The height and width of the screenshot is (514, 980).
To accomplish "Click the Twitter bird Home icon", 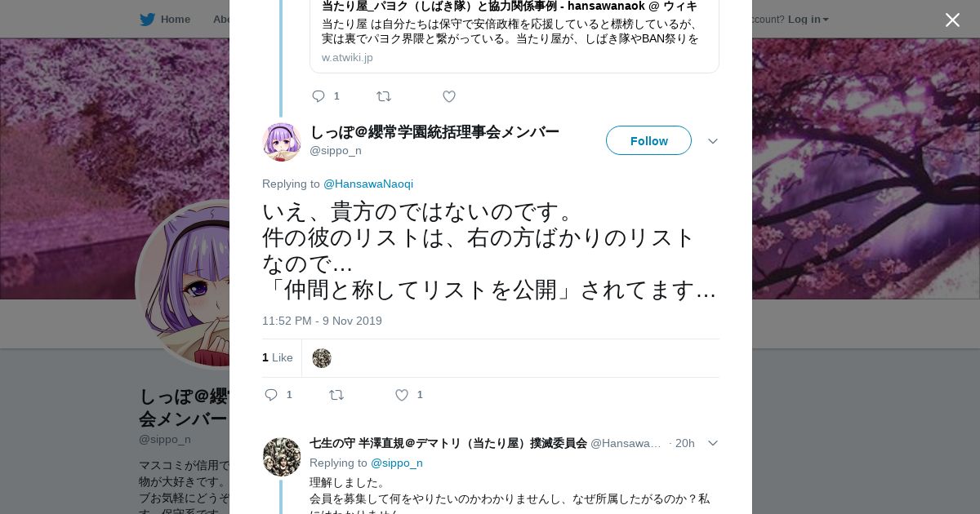I will point(147,20).
